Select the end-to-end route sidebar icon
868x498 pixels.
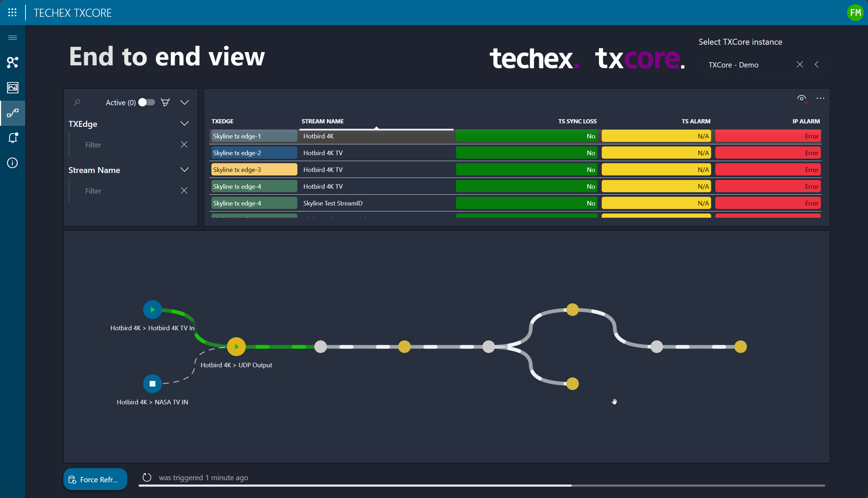coord(13,113)
